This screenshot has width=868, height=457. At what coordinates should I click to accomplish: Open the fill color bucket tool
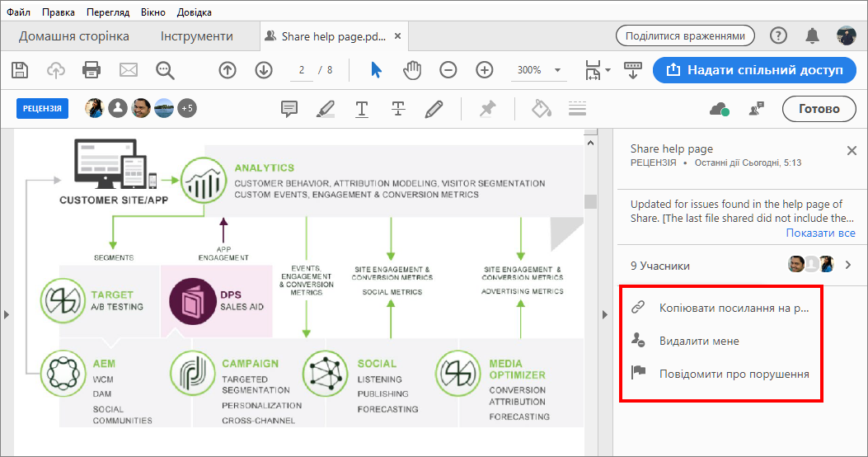[541, 109]
